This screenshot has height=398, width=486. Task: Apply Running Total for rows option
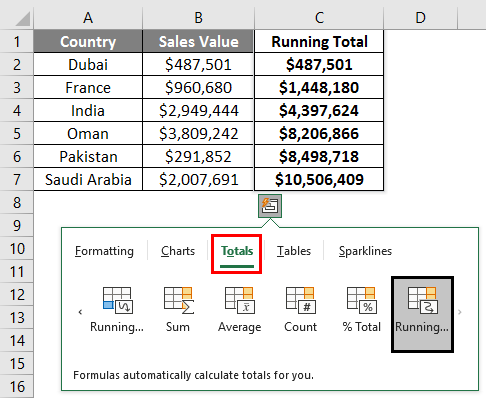[117, 310]
